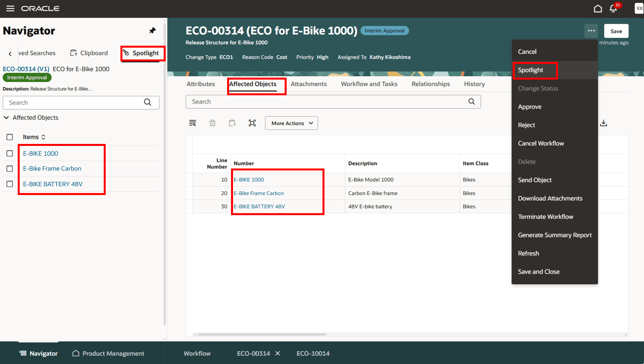This screenshot has width=644, height=364.
Task: Select Download Attachments in the menu
Action: point(555,198)
